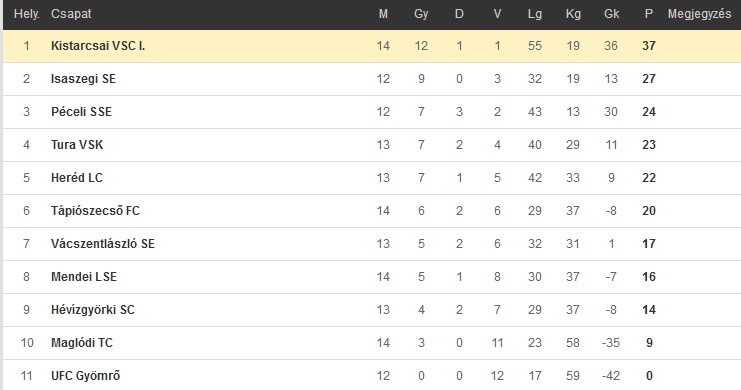
Task: Open Mendei LSE team link
Action: pyautogui.click(x=84, y=277)
